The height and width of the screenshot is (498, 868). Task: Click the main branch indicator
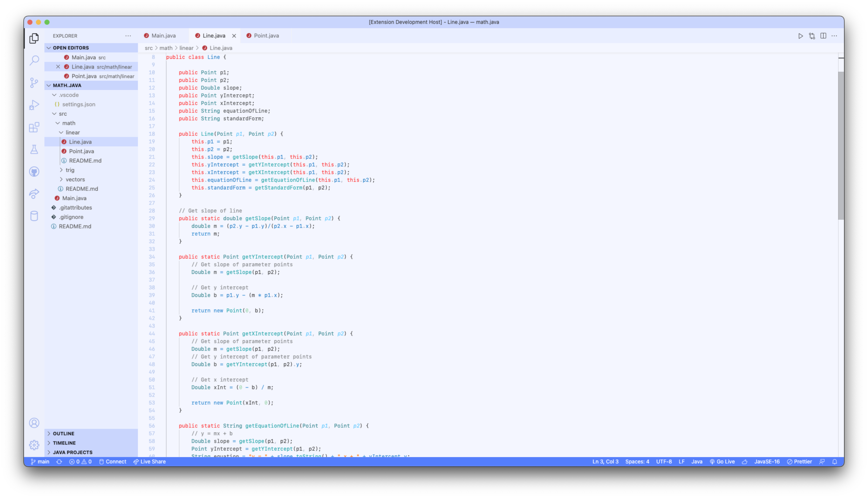[40, 462]
